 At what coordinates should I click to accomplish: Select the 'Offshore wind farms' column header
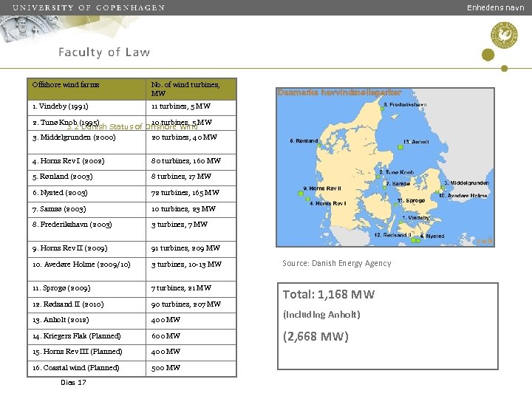tap(86, 89)
